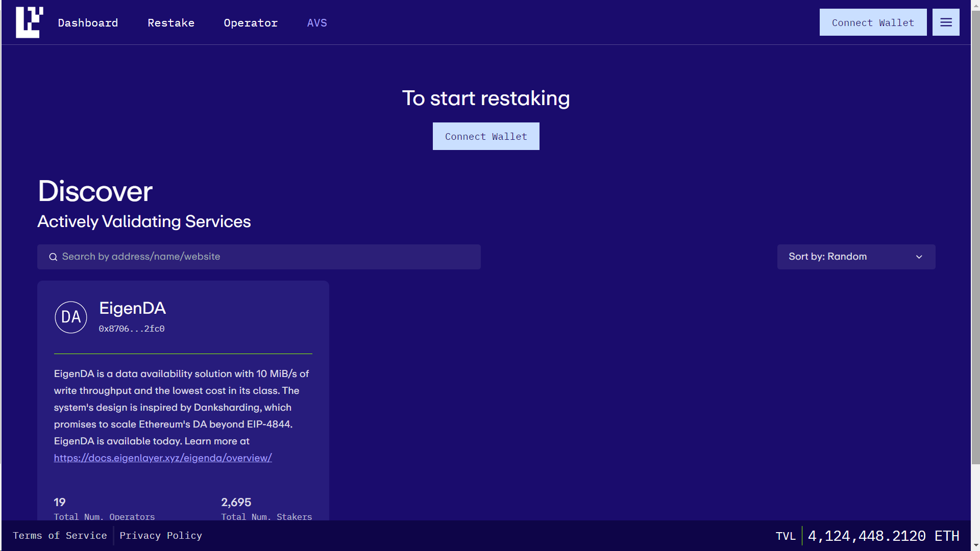Open the Operator nav item

coord(251,23)
